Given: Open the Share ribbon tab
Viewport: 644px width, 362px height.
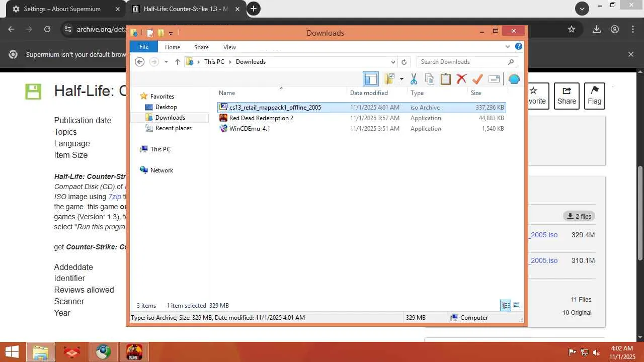Looking at the screenshot, I should 201,47.
